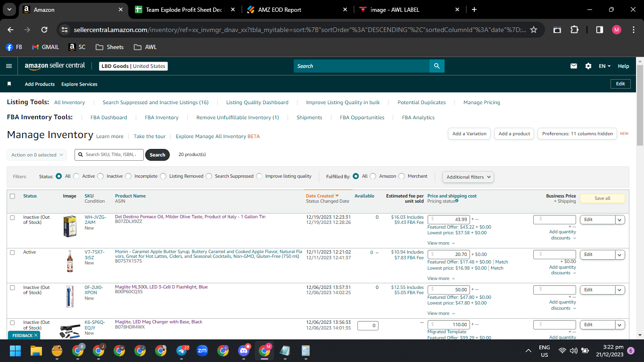Click the Amazon Seller Central logo
644x362 pixels.
tap(55, 66)
